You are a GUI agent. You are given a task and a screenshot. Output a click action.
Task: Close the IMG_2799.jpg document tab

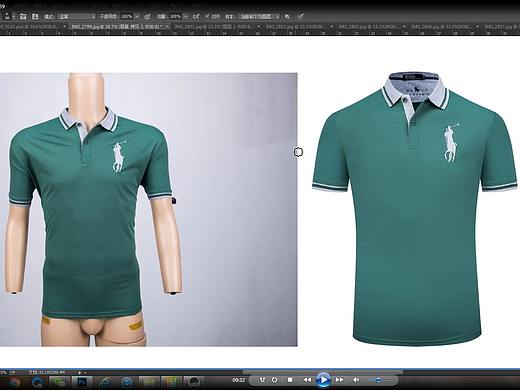click(167, 26)
